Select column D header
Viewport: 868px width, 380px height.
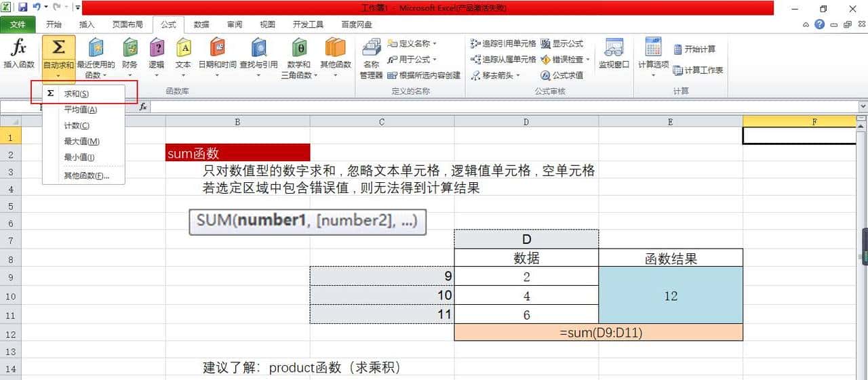526,122
